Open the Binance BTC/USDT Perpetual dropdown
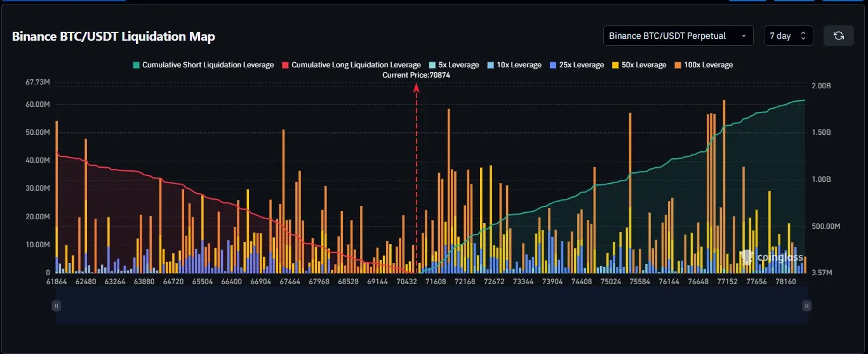868x354 pixels. (x=678, y=36)
